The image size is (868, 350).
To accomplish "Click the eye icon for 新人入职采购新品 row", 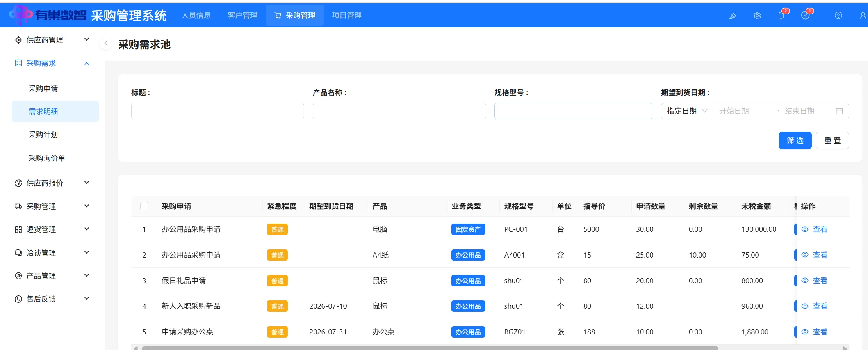I will [x=805, y=306].
